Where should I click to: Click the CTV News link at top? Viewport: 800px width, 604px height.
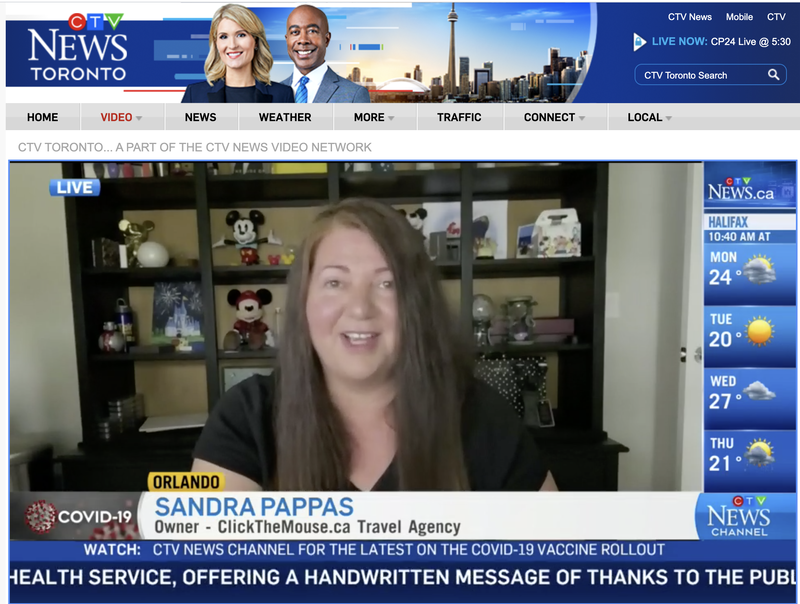click(690, 17)
